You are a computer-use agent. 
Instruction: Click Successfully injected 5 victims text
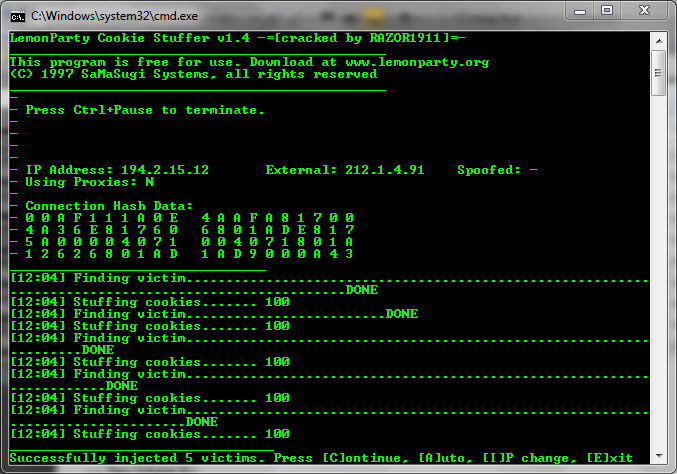[x=137, y=458]
